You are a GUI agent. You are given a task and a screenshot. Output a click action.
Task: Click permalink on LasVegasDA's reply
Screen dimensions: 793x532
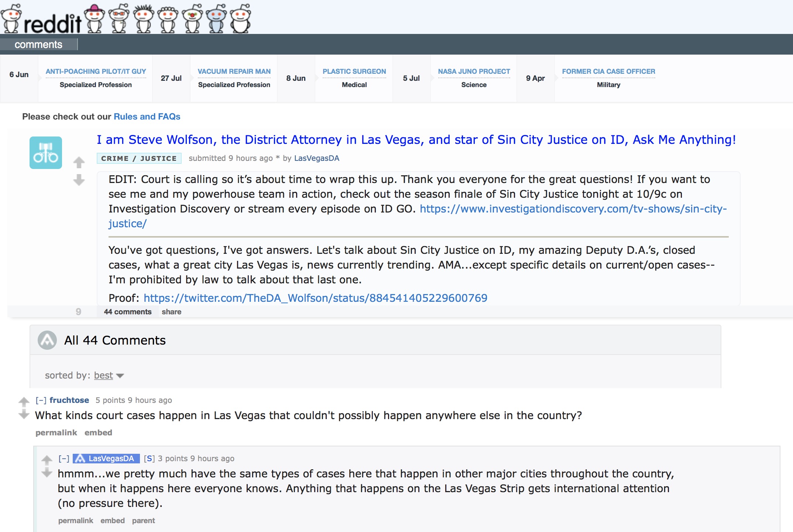click(x=76, y=521)
